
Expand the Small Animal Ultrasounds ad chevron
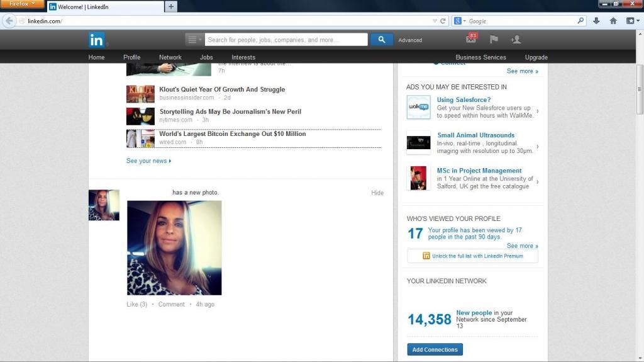[538, 147]
